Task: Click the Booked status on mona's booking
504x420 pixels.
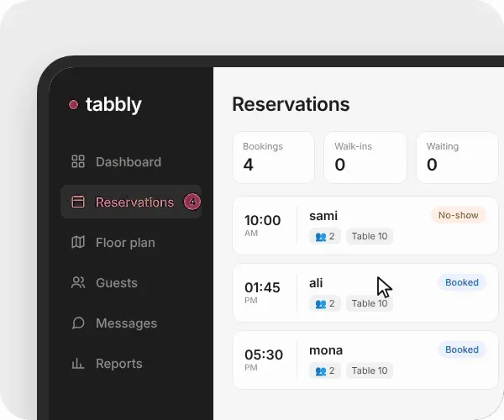Action: click(462, 349)
